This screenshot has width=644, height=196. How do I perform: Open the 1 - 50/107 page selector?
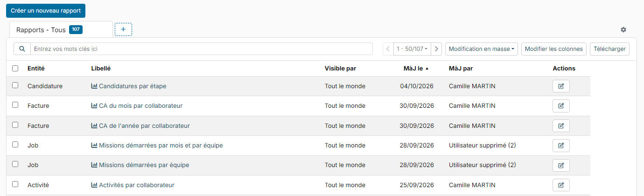[x=413, y=49]
